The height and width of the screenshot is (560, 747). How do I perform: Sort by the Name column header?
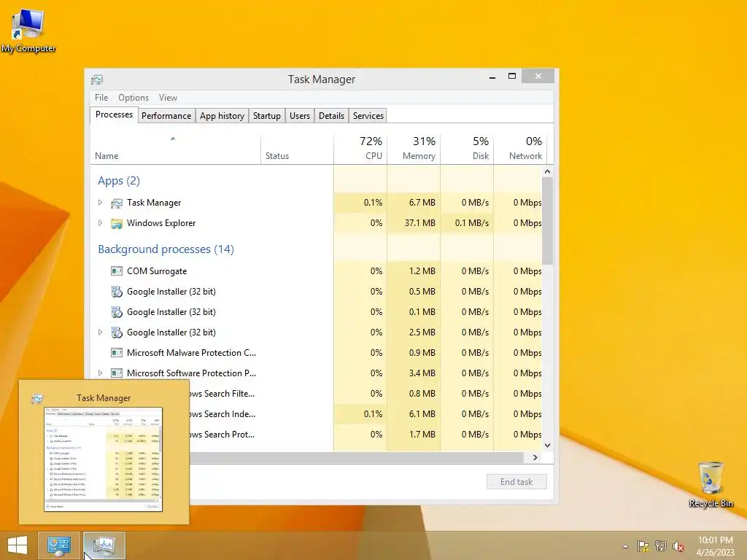(175, 149)
